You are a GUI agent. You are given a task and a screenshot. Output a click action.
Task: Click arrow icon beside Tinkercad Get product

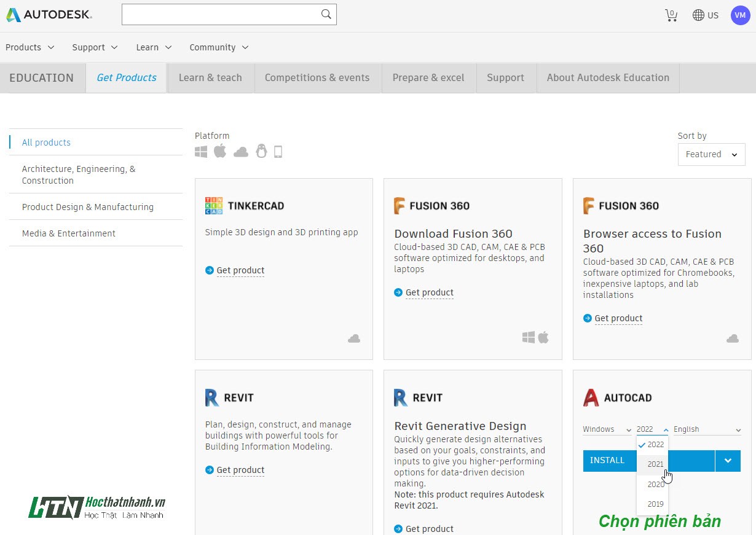(210, 270)
